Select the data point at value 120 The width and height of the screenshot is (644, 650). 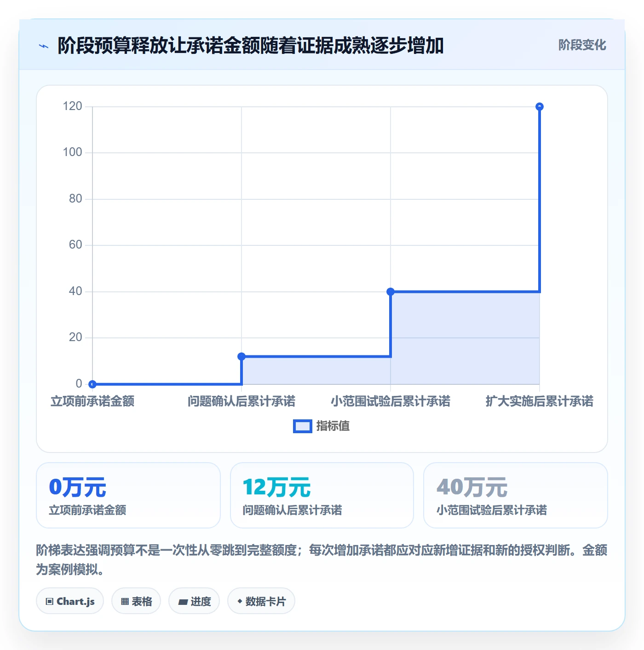540,107
